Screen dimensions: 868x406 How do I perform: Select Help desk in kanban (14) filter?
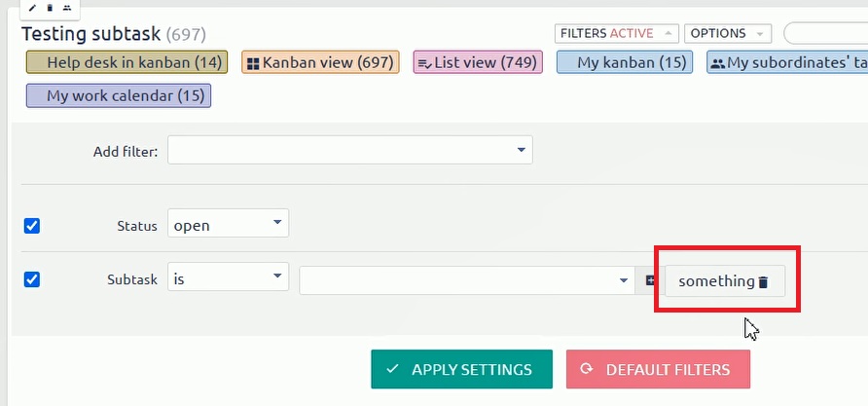(x=127, y=63)
